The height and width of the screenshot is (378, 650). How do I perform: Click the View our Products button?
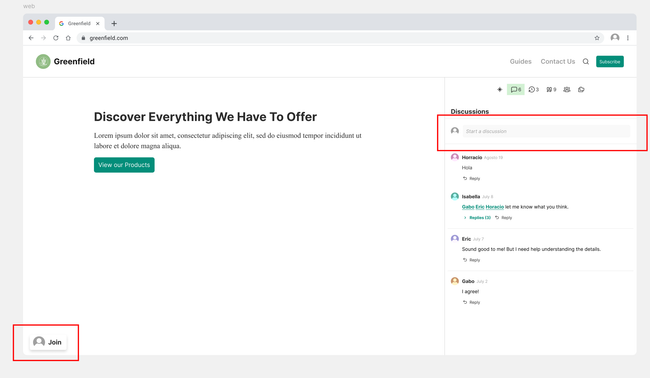tap(124, 165)
